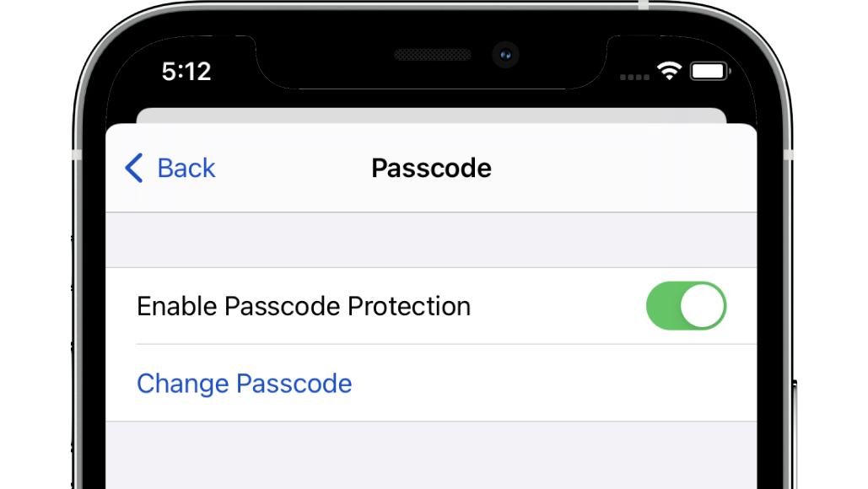Tap the battery icon to check charge

tap(709, 72)
